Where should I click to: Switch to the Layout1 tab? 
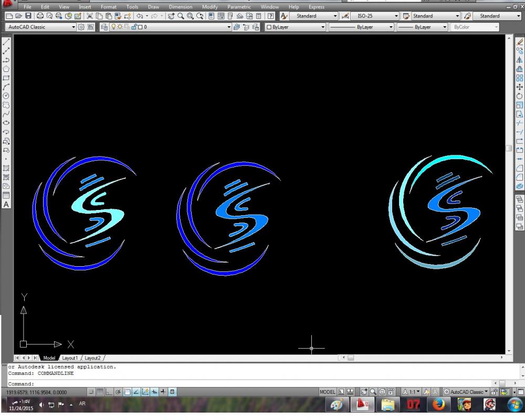coord(70,358)
